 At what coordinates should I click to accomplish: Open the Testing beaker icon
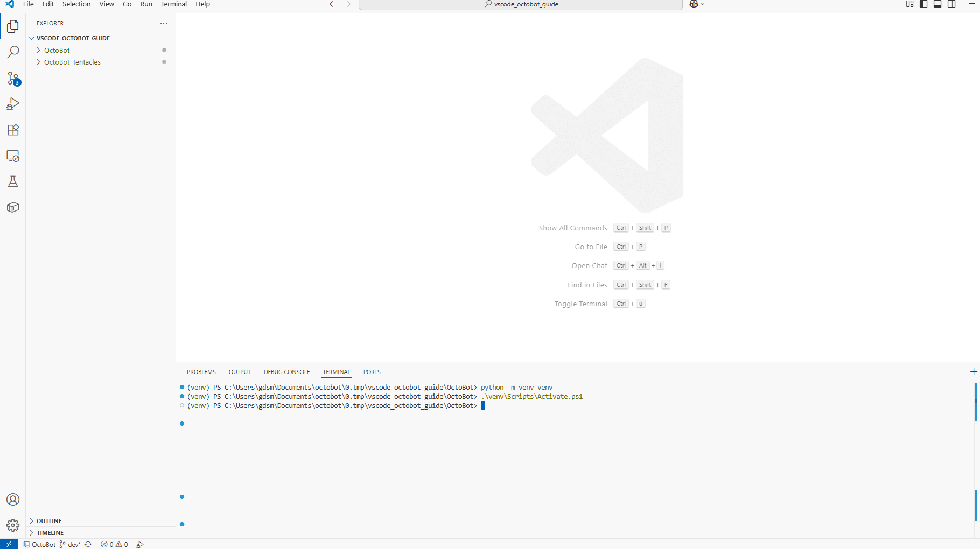(x=13, y=181)
